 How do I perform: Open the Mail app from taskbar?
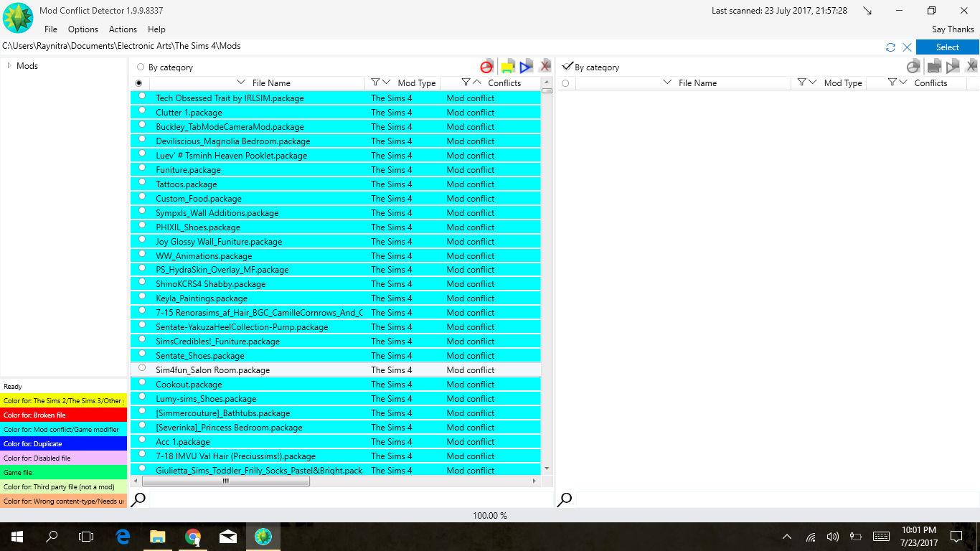228,536
